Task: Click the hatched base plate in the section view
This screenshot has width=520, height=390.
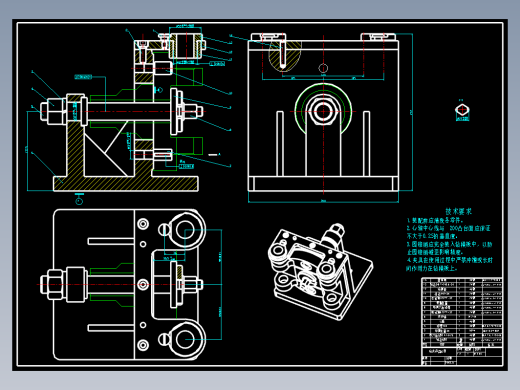Action: pos(126,184)
